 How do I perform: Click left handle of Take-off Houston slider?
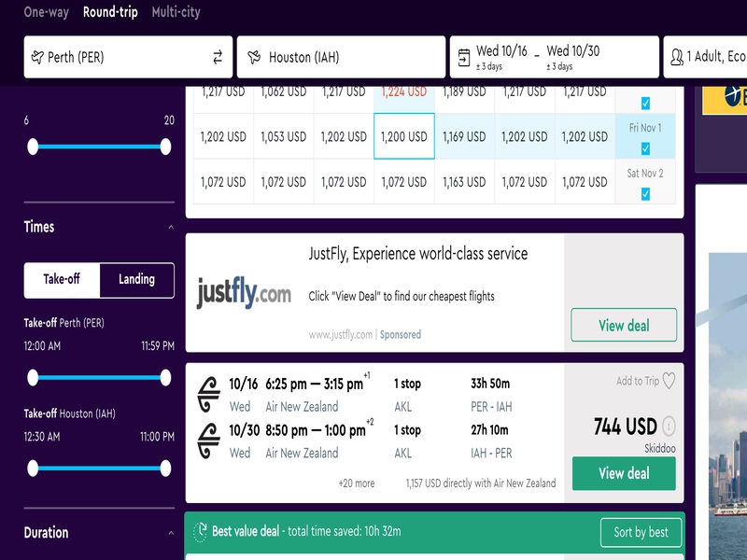click(x=33, y=469)
